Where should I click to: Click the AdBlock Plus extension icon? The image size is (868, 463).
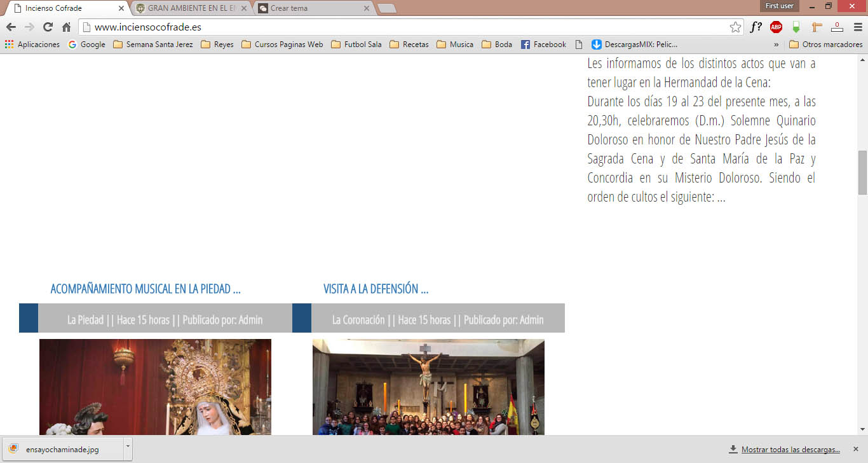pos(776,27)
